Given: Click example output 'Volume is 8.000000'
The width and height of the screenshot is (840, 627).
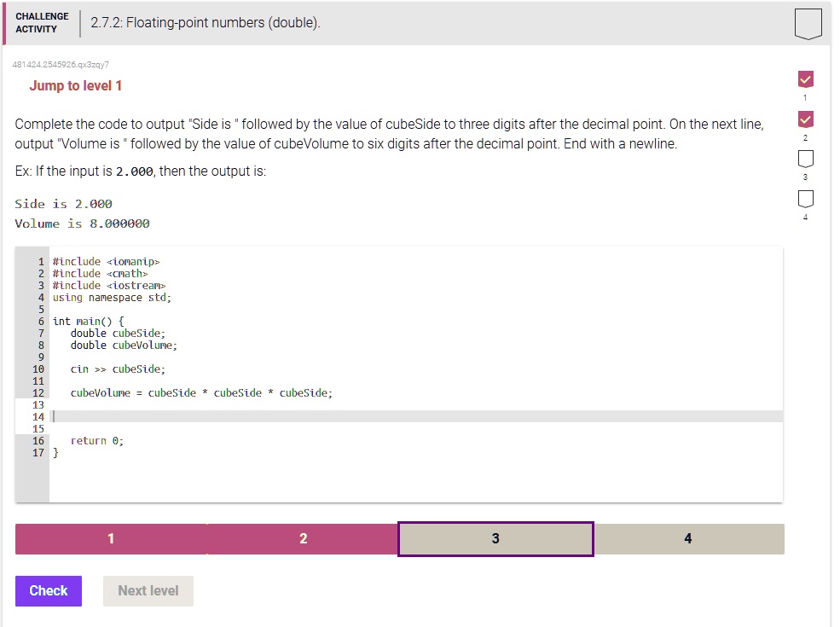Looking at the screenshot, I should (x=82, y=224).
